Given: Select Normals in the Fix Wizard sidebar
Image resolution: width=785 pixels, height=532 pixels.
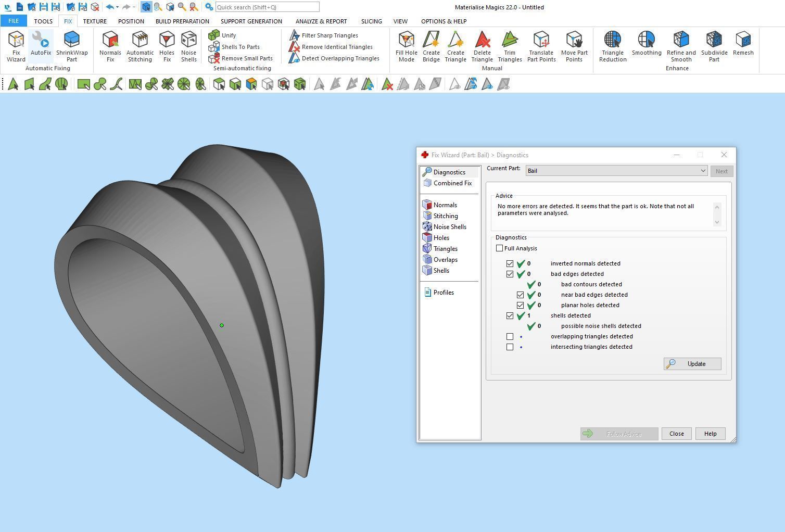Looking at the screenshot, I should (440, 205).
